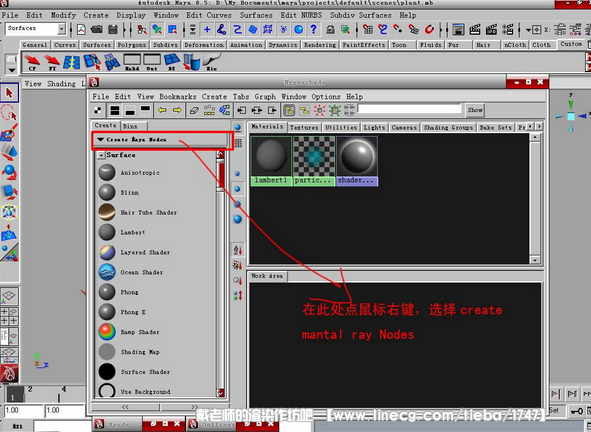This screenshot has width=591, height=432.
Task: Open scene with folder icon
Action: pos(97,29)
